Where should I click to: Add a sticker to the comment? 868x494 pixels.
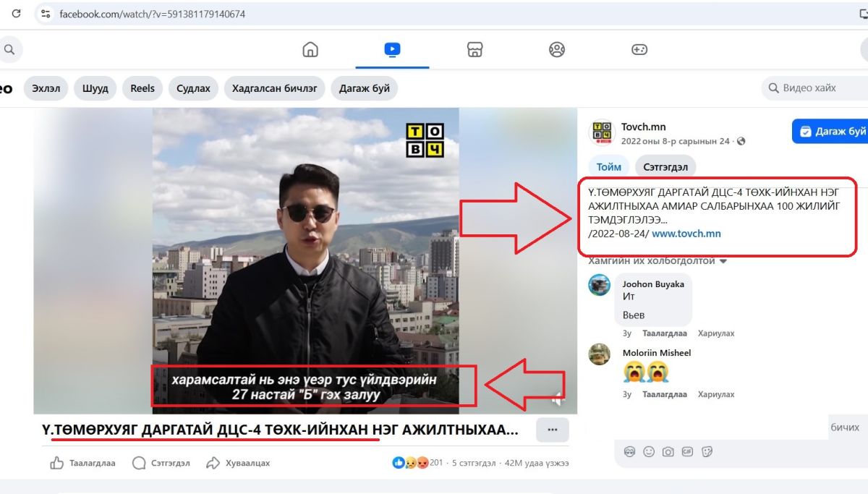click(x=707, y=451)
